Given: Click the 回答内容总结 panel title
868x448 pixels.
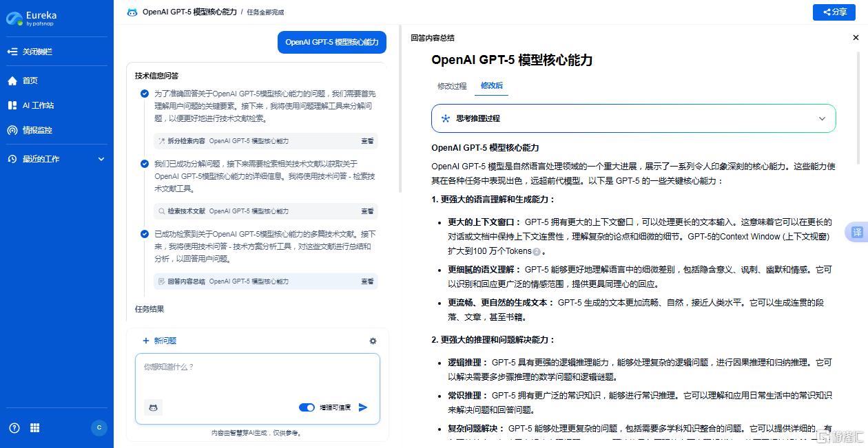Looking at the screenshot, I should 433,38.
